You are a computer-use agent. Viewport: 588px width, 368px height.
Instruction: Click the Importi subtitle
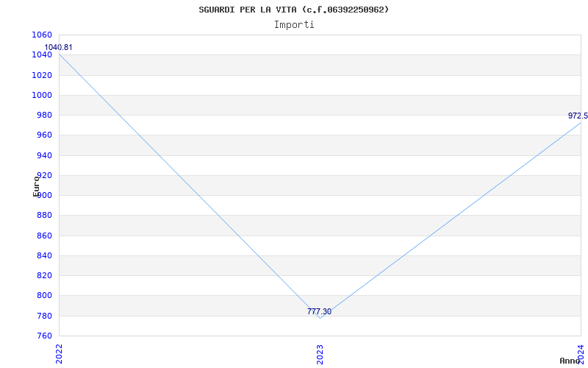[x=294, y=25]
